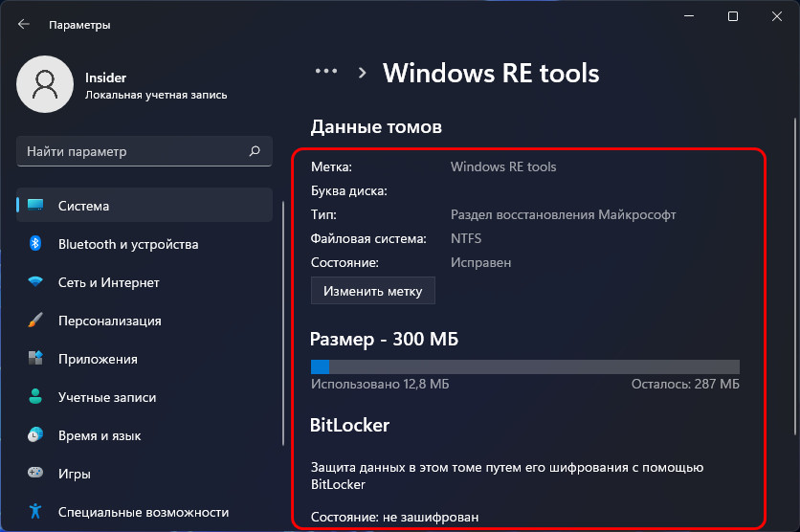Screen dimensions: 800x532
Task: Click the Personalization paintbrush icon
Action: coord(35,321)
